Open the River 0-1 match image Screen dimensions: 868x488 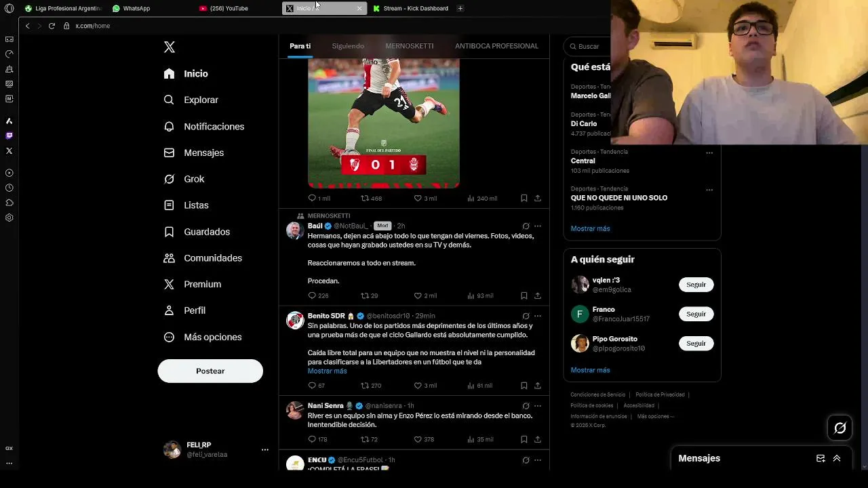click(384, 123)
